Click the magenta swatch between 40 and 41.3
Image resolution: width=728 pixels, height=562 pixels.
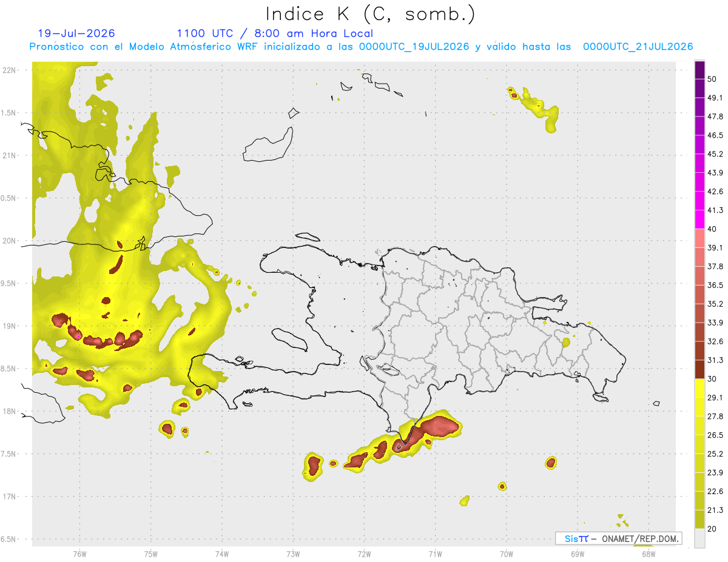[x=699, y=219]
